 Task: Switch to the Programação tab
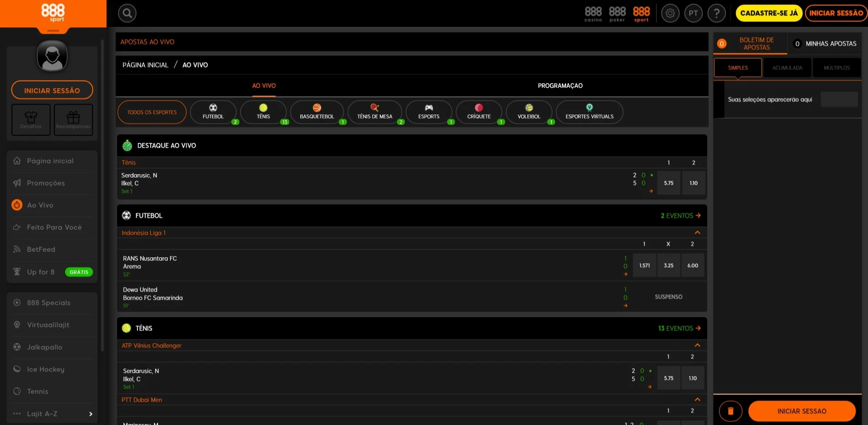point(560,85)
